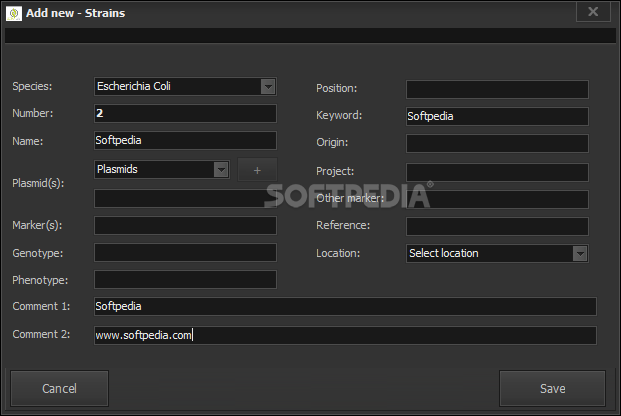Click the Keyword field containing Softpedia
The height and width of the screenshot is (416, 621).
497,116
